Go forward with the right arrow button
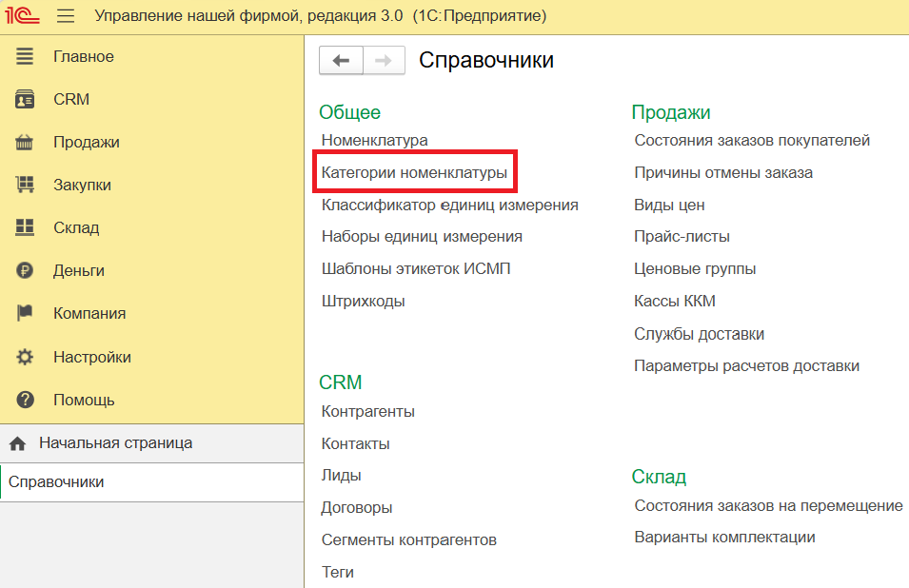 point(384,60)
